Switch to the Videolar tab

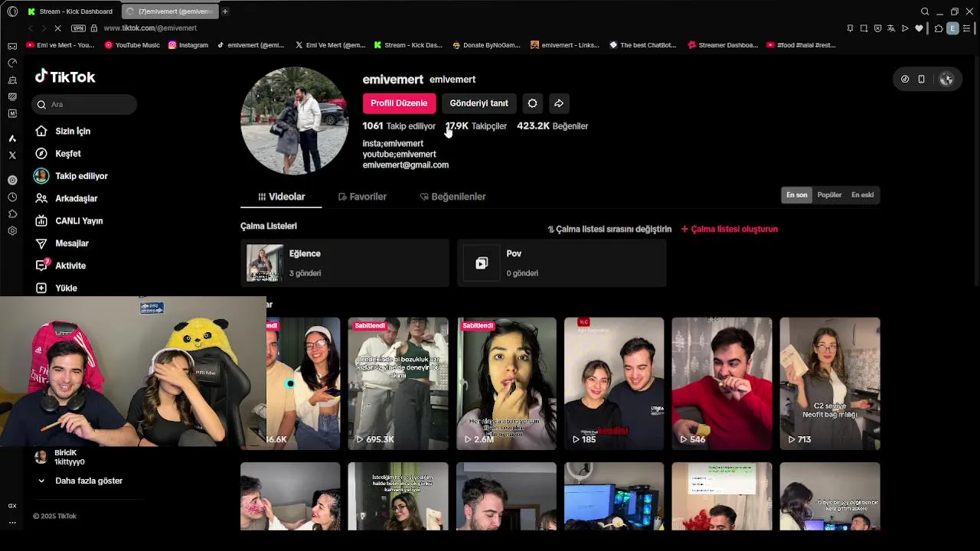[x=281, y=197]
